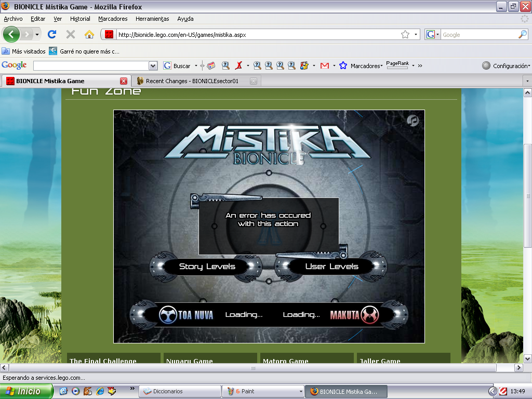The width and height of the screenshot is (532, 399).
Task: Close the BIONICLE Mistika Game tab
Action: coord(124,81)
